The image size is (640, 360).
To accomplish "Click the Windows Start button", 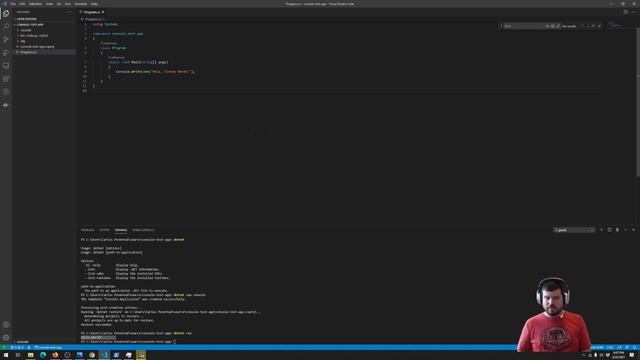I will click(x=6, y=355).
